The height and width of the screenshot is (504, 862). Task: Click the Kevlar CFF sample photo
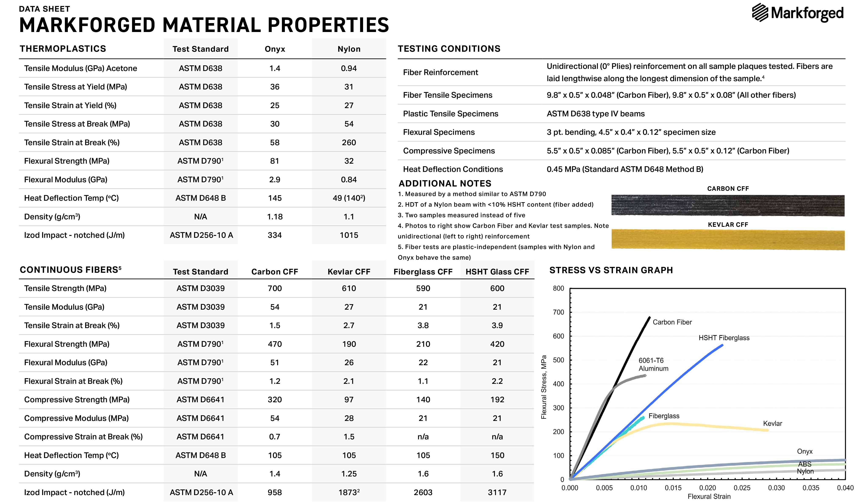728,239
